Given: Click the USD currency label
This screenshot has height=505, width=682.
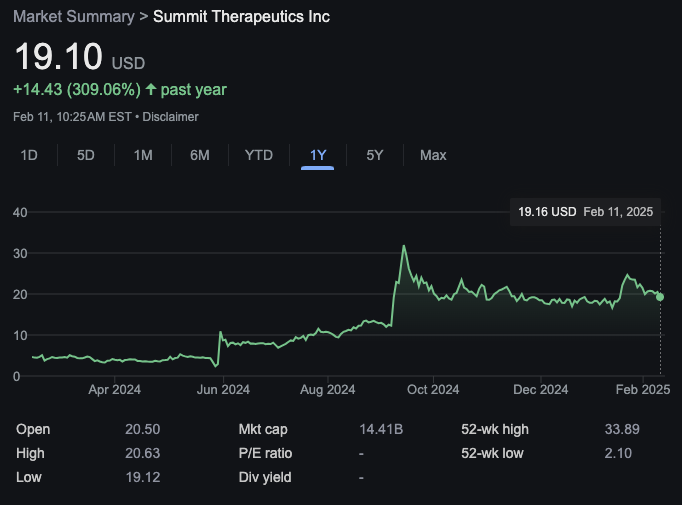Looking at the screenshot, I should (x=128, y=64).
